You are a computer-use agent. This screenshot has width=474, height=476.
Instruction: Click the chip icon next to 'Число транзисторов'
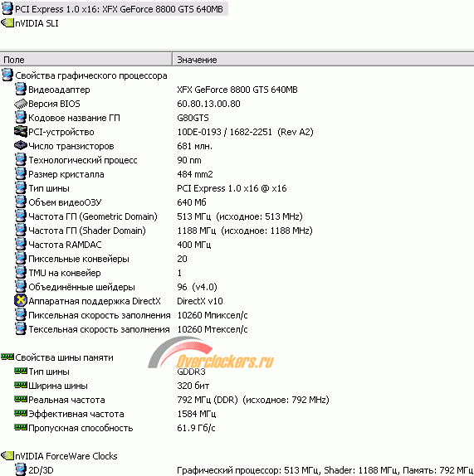click(x=21, y=146)
